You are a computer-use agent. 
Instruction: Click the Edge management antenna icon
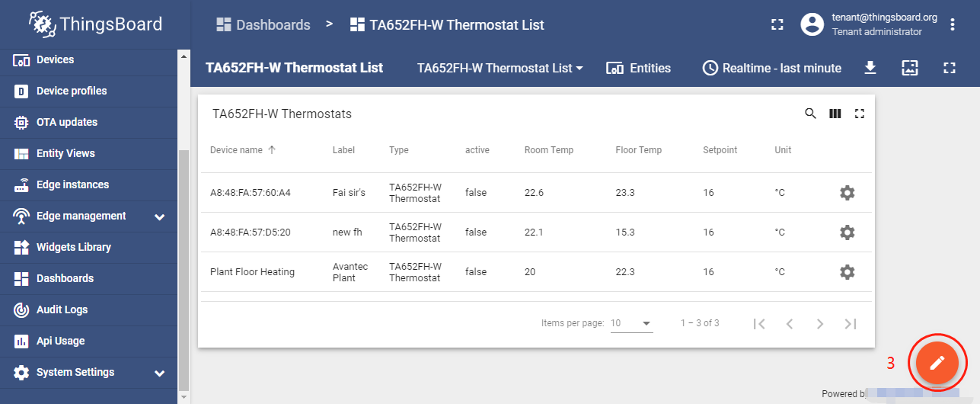(21, 216)
